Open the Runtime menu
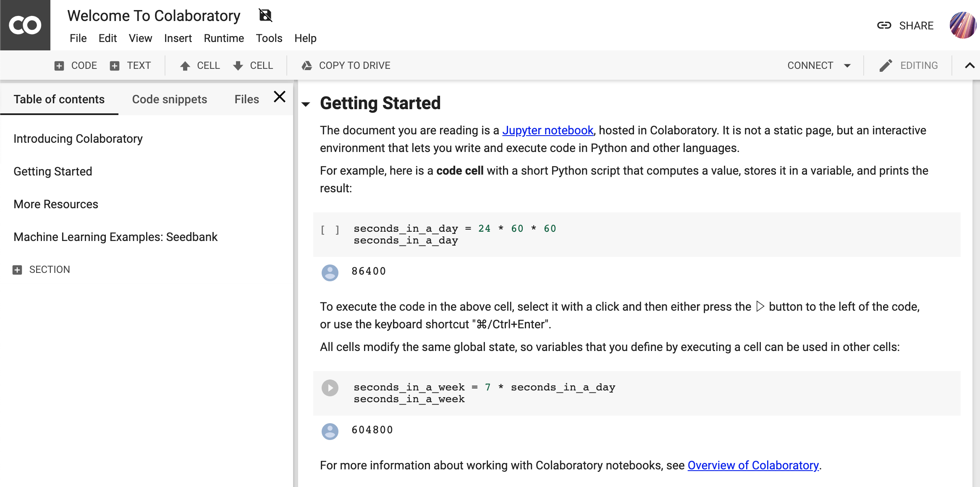The width and height of the screenshot is (980, 487). click(224, 38)
